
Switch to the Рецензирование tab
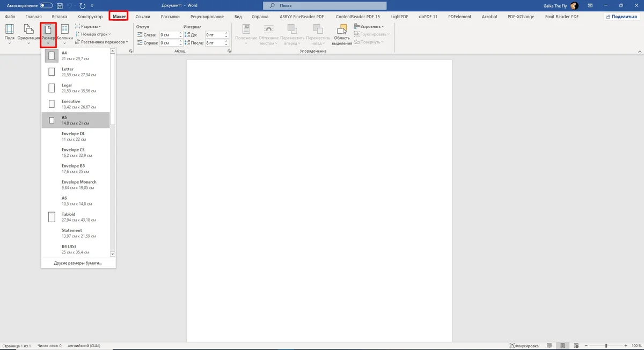(x=207, y=17)
